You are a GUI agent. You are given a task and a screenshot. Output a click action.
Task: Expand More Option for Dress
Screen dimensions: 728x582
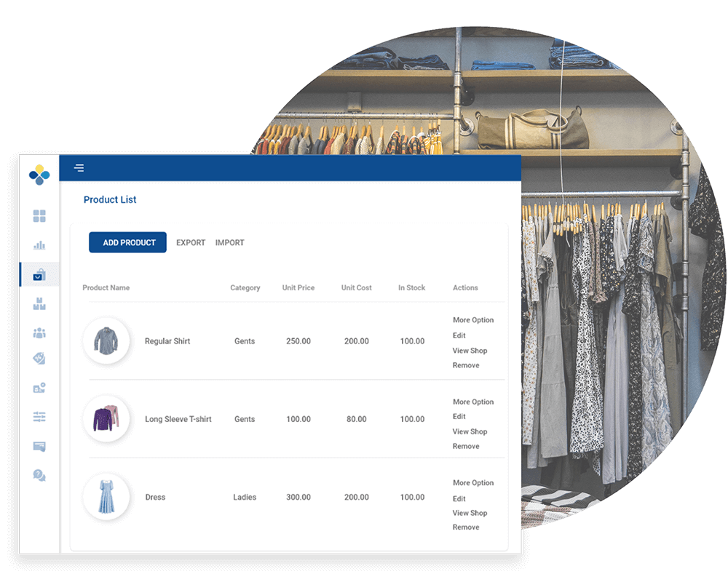tap(472, 482)
